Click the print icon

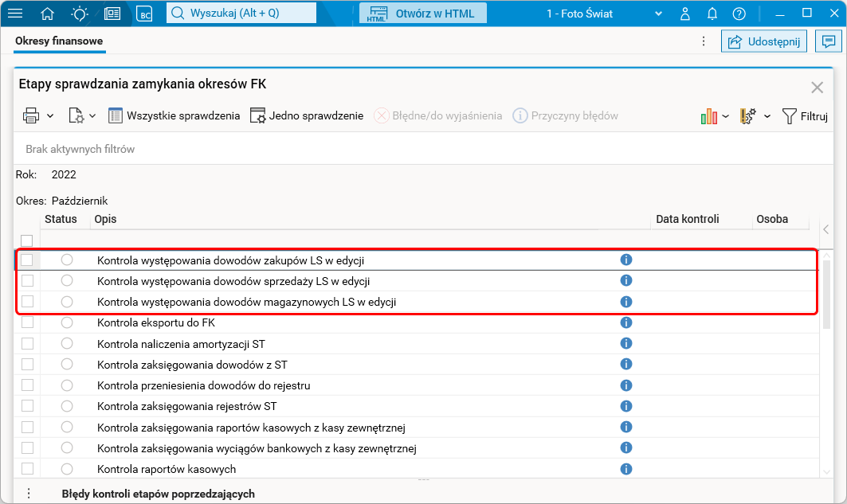click(31, 116)
